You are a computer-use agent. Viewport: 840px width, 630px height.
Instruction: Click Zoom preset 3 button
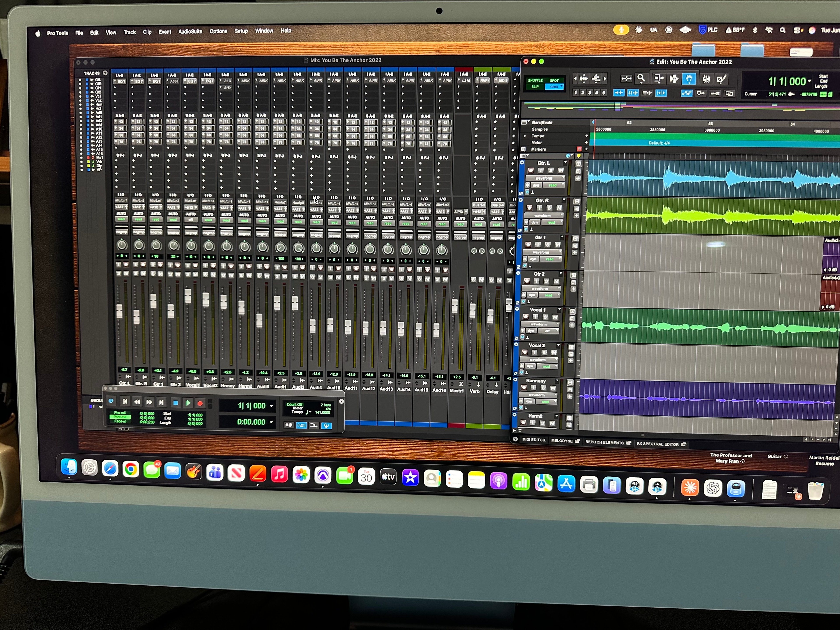pyautogui.click(x=590, y=93)
